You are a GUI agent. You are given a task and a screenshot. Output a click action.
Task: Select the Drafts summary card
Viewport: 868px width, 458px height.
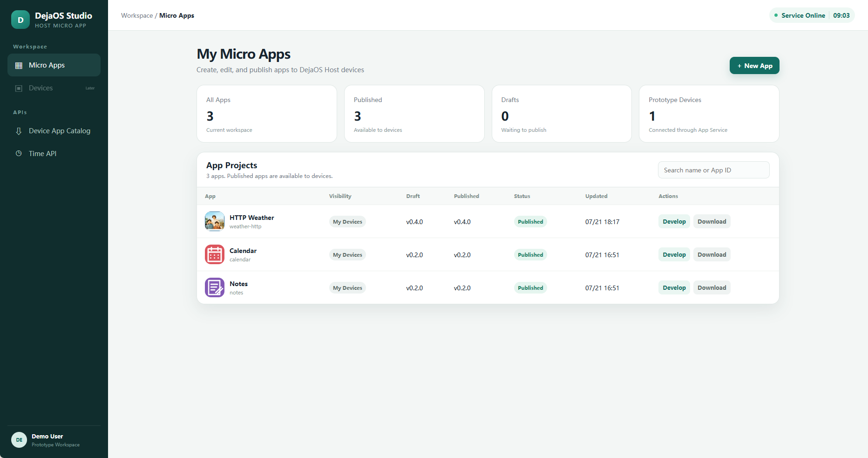point(562,114)
